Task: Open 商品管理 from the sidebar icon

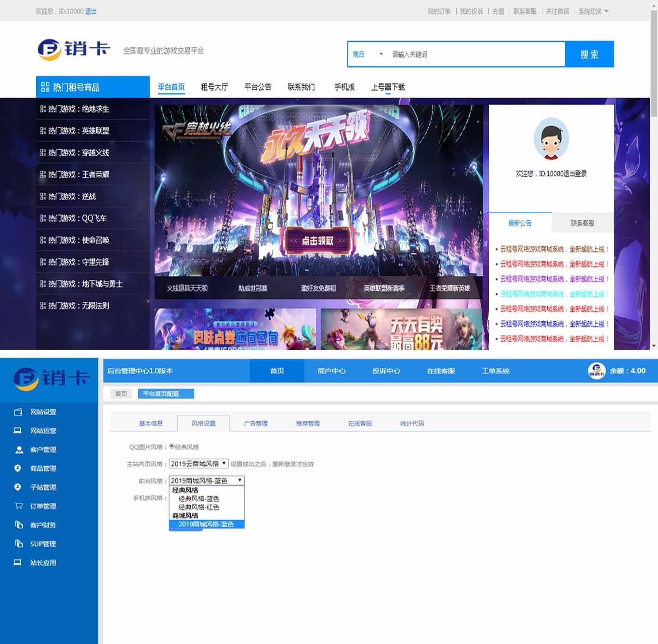Action: [18, 469]
